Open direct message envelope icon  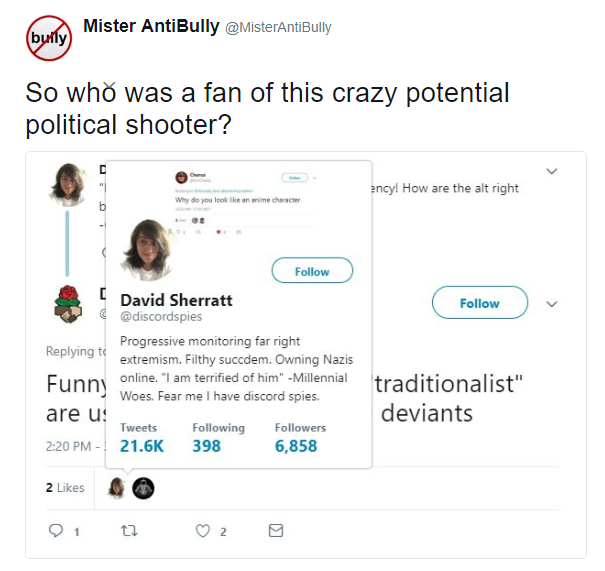[276, 530]
